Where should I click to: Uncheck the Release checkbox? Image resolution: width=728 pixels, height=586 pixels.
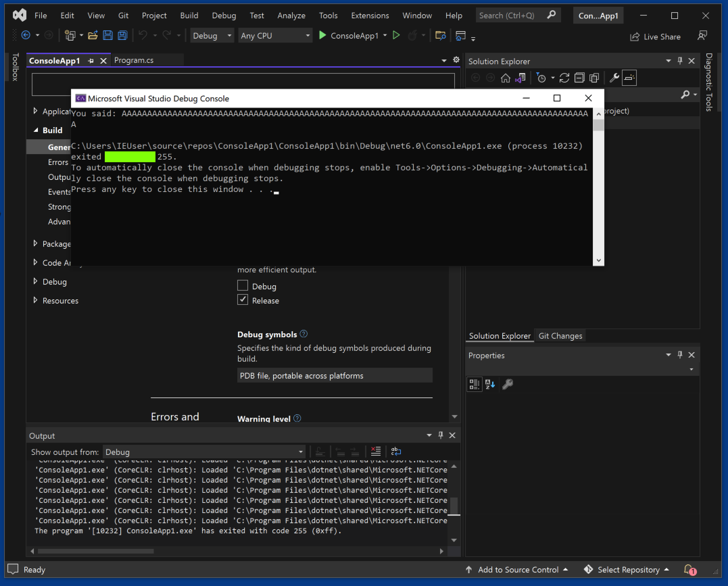pyautogui.click(x=243, y=299)
